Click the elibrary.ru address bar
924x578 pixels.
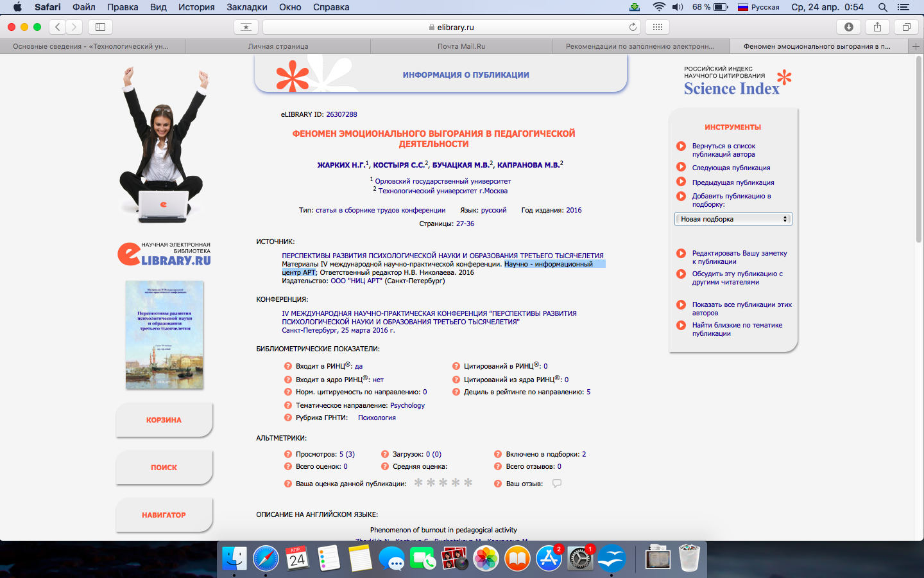(x=451, y=27)
